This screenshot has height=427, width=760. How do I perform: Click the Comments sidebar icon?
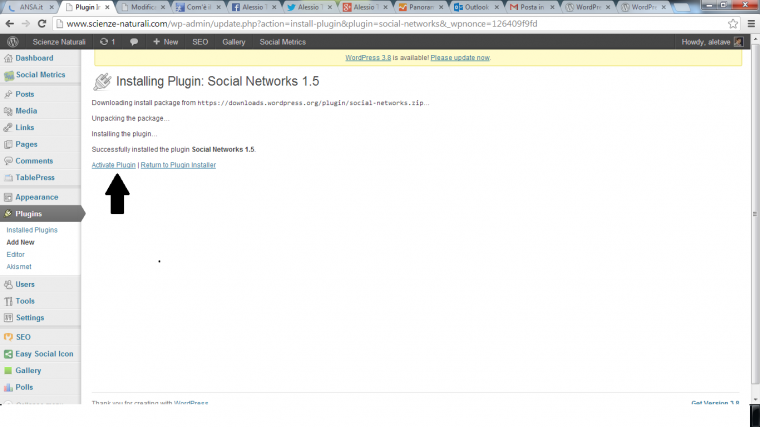8,161
